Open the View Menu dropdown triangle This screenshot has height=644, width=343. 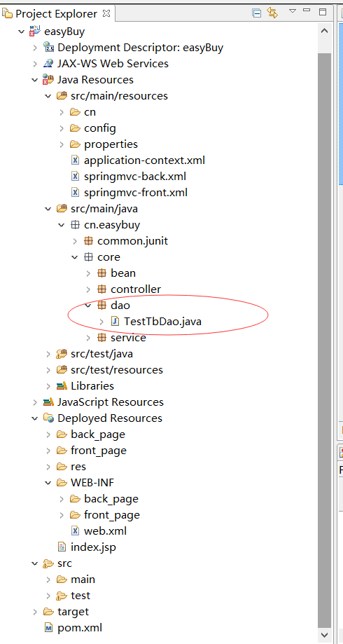(293, 11)
